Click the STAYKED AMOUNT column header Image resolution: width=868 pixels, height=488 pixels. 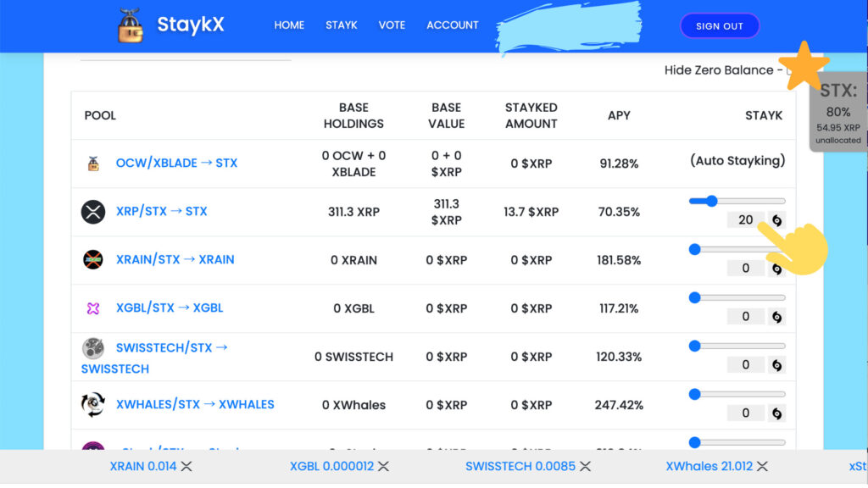(x=531, y=115)
